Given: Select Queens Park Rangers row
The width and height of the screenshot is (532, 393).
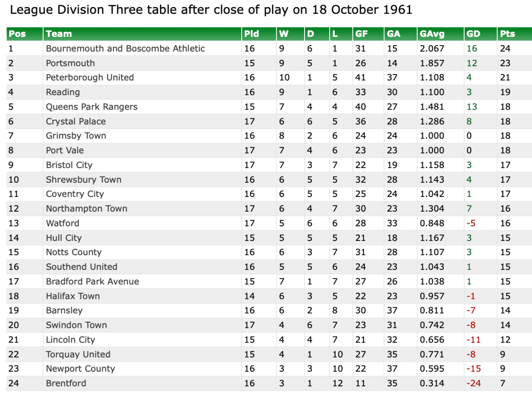Looking at the screenshot, I should click(92, 107).
